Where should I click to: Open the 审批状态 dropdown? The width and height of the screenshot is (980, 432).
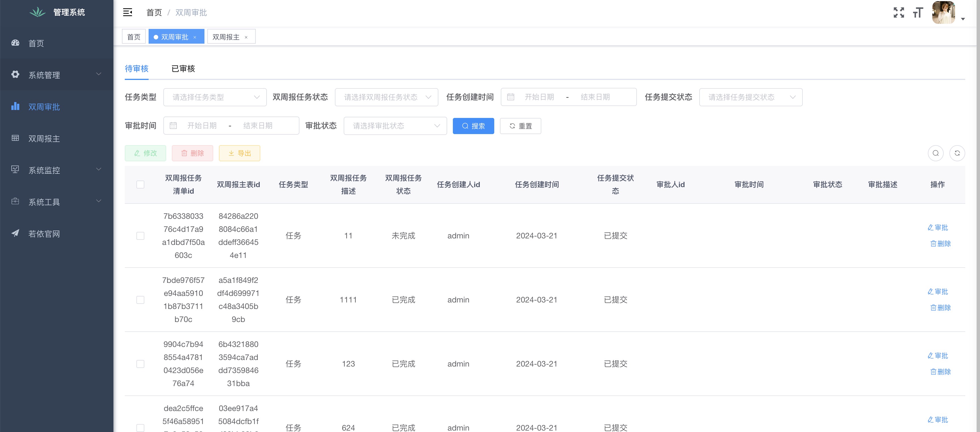(x=395, y=126)
